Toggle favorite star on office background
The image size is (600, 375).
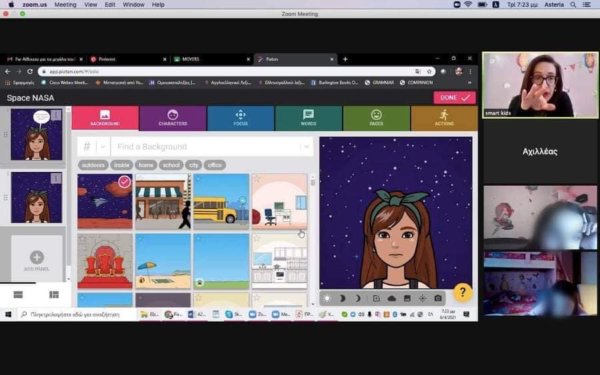(258, 179)
